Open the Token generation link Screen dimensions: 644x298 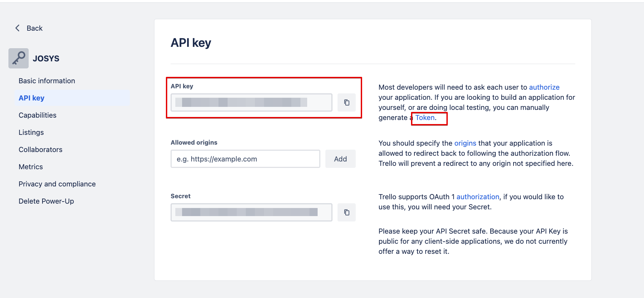pyautogui.click(x=425, y=118)
